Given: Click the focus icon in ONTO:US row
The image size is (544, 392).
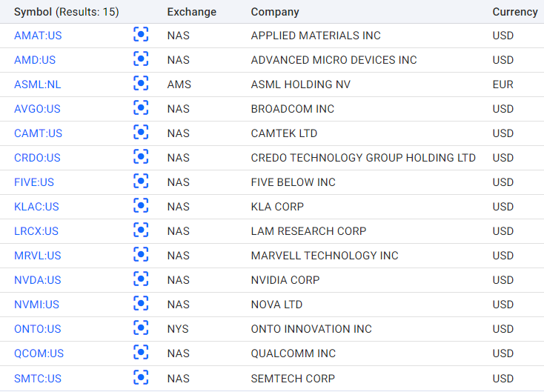Looking at the screenshot, I should pos(141,328).
